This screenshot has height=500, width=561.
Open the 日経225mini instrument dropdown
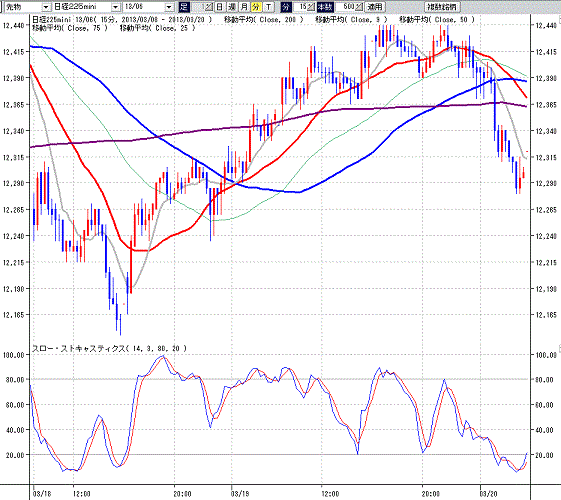pyautogui.click(x=115, y=7)
